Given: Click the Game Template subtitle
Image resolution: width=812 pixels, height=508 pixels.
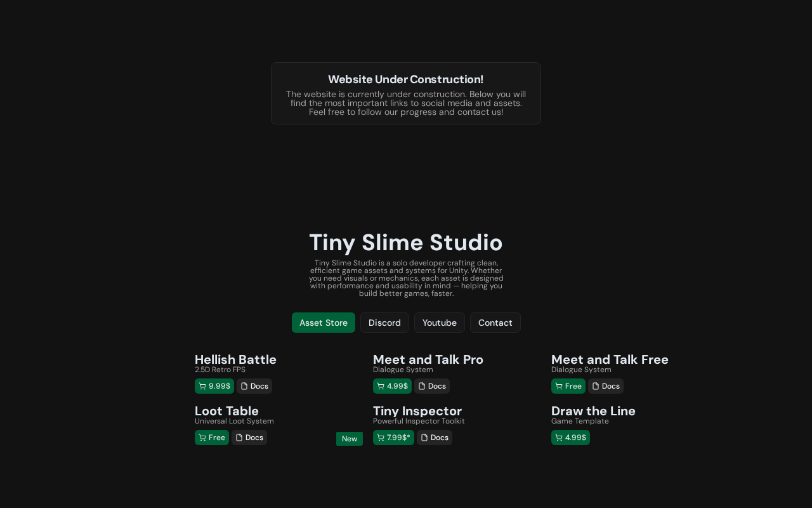Looking at the screenshot, I should point(580,421).
